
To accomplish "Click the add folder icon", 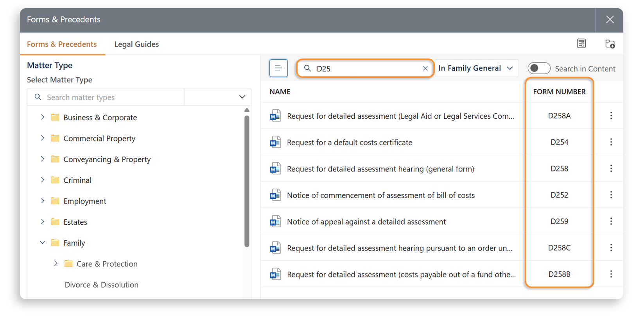I will pyautogui.click(x=610, y=44).
